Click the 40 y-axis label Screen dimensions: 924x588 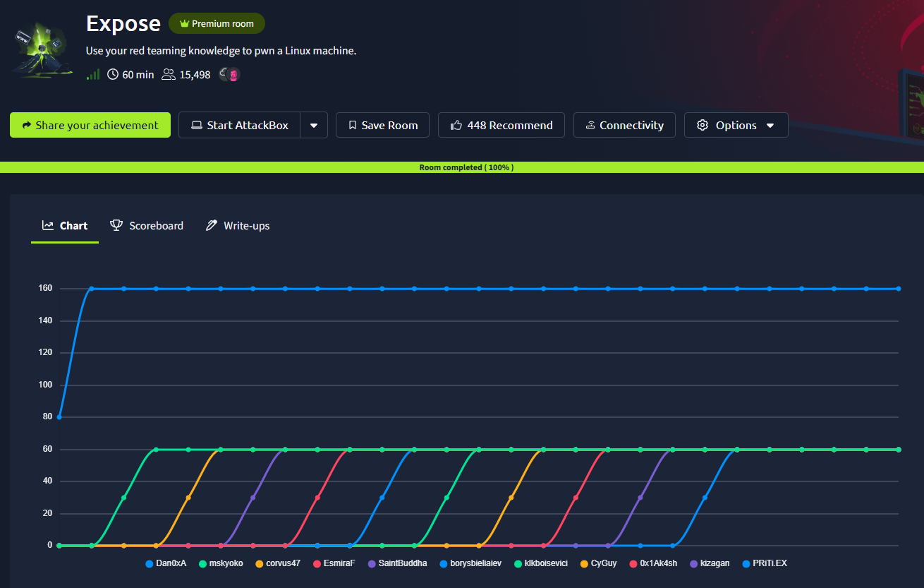[48, 481]
